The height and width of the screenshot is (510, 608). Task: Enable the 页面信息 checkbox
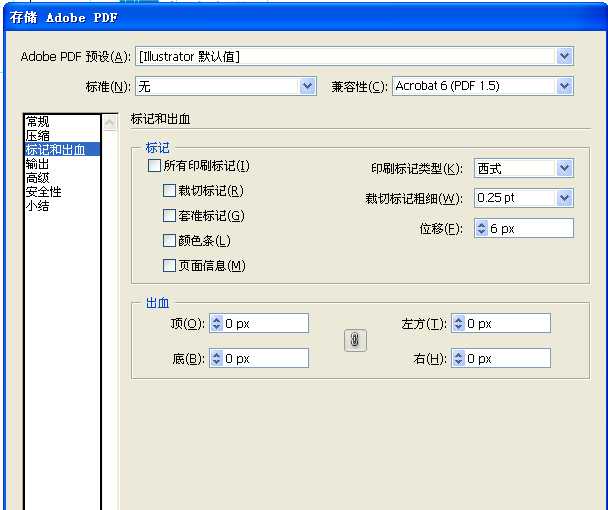(169, 266)
